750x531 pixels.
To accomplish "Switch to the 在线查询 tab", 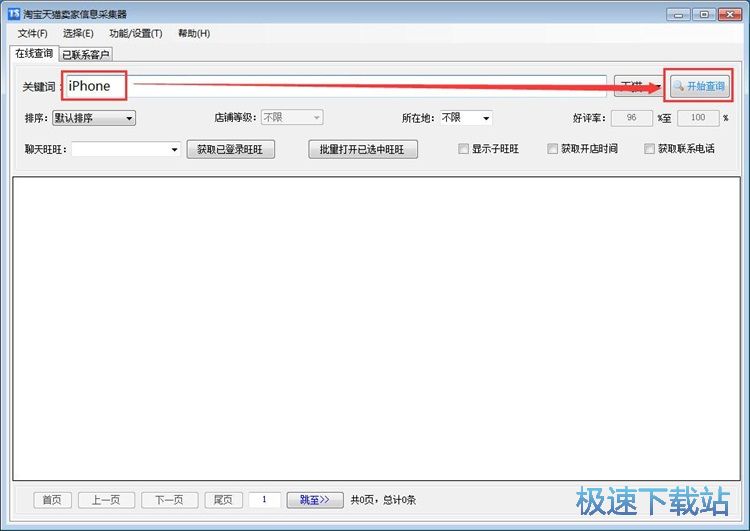I will click(34, 53).
